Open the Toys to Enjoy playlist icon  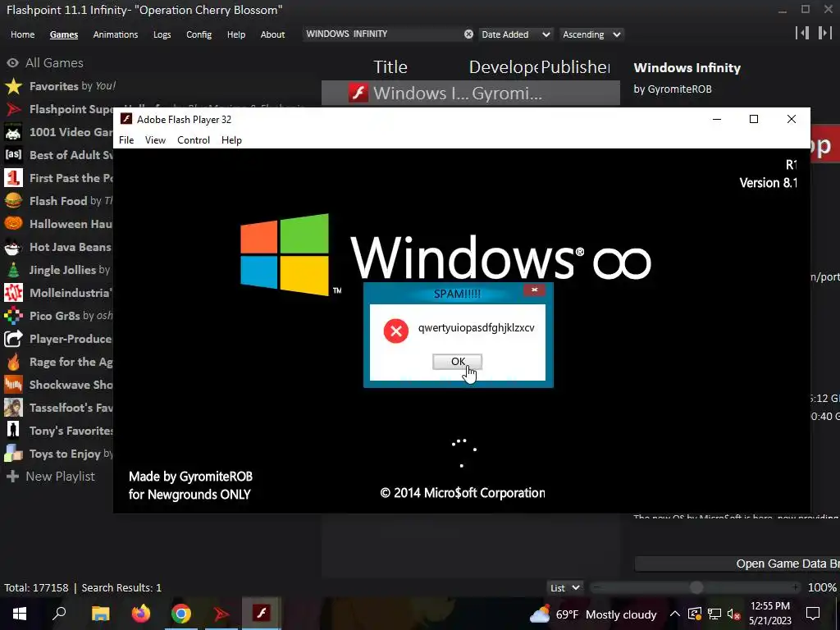click(13, 454)
